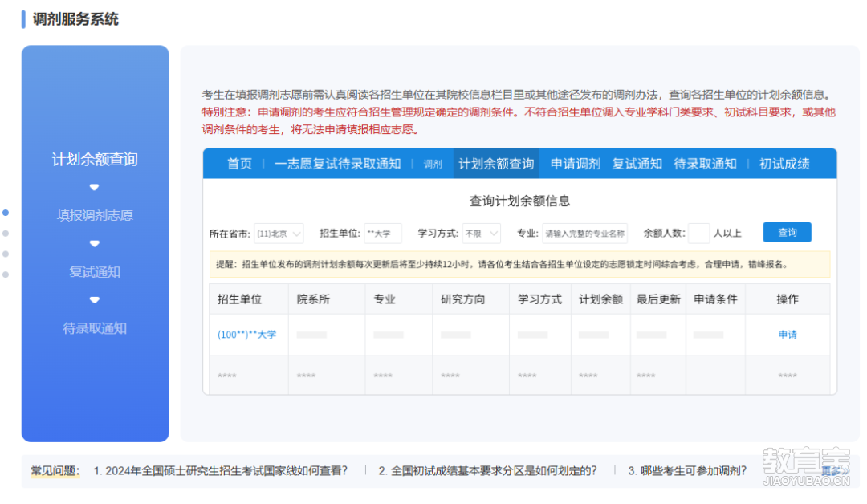Open the 初试成绩 tab
Viewport: 867px width, 504px height.
click(x=784, y=164)
